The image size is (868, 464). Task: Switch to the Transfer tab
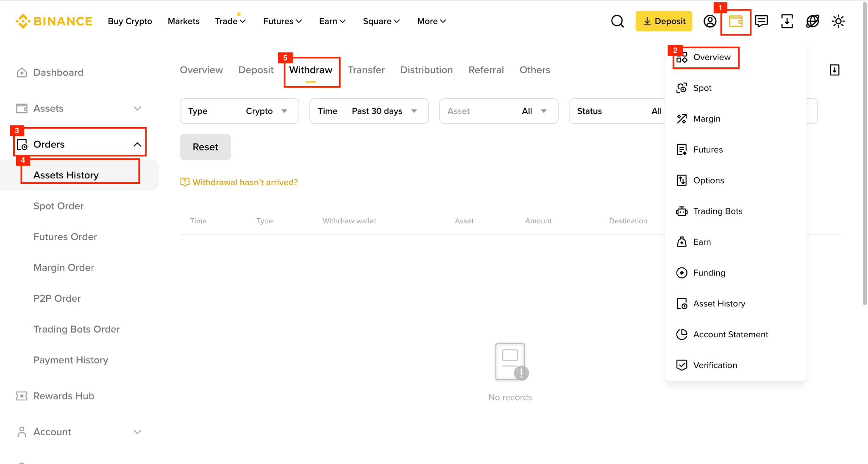(x=366, y=70)
